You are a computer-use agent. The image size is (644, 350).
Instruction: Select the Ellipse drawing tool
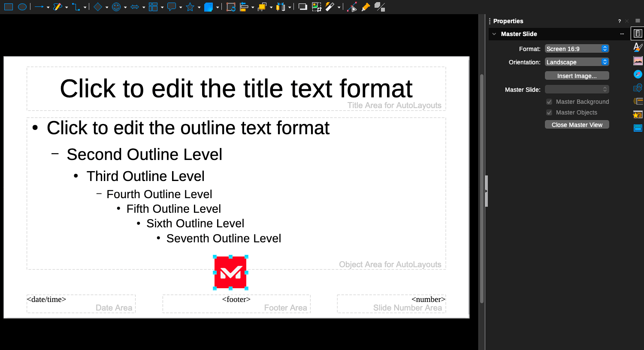click(x=22, y=7)
